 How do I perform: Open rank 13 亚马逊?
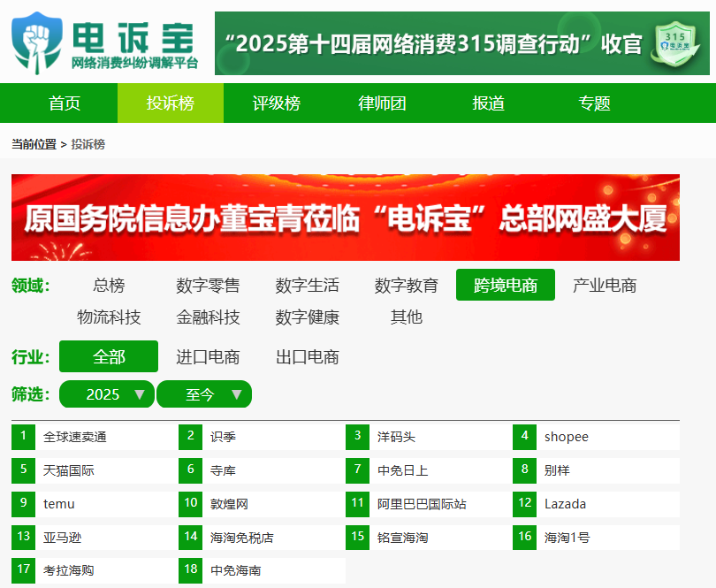click(x=95, y=538)
